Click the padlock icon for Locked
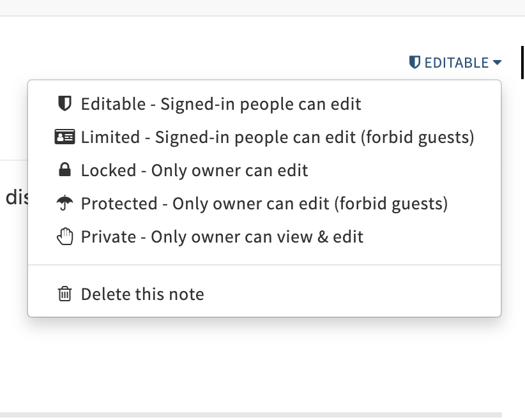Viewport: 525px width, 420px height. [65, 170]
